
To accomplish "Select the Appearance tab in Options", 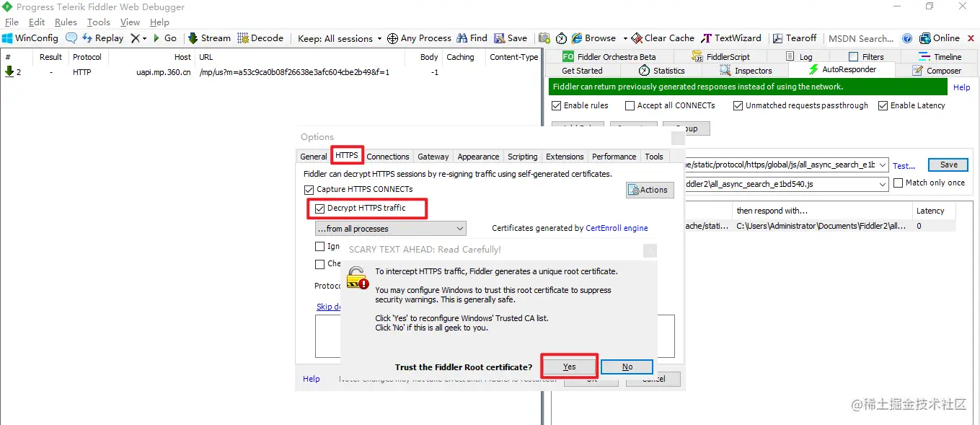I will click(x=478, y=157).
